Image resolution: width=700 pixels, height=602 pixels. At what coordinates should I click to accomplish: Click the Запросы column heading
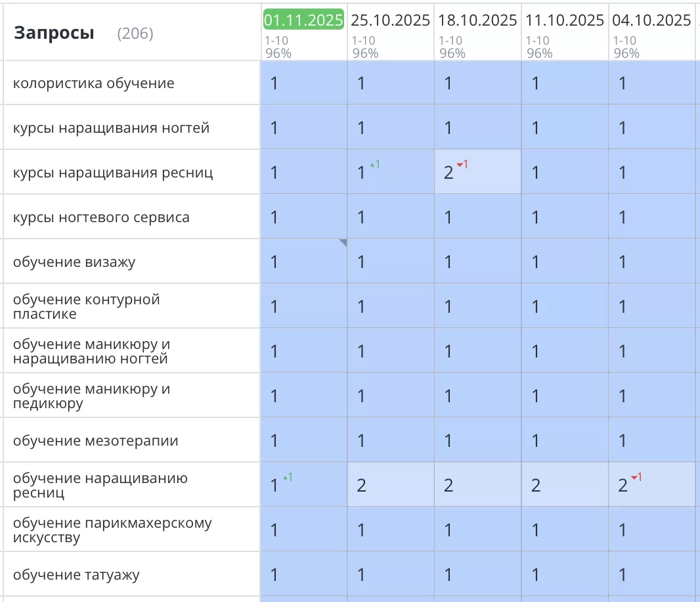[54, 33]
